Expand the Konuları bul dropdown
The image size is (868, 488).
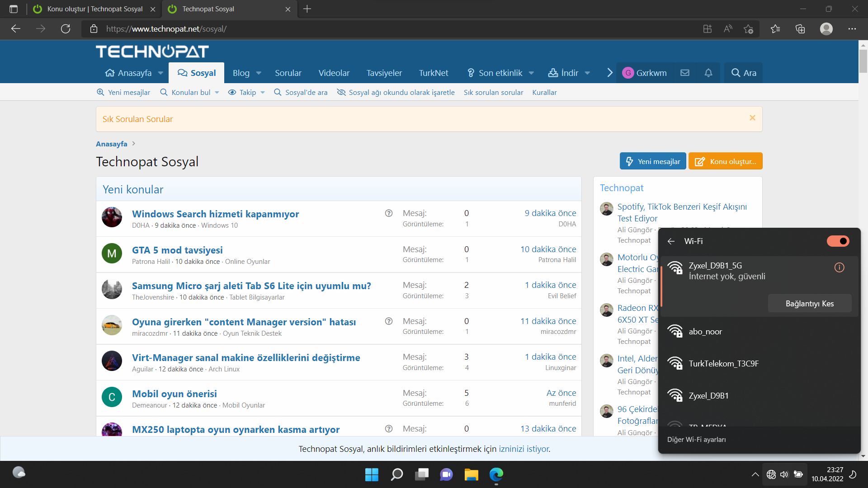tap(217, 93)
